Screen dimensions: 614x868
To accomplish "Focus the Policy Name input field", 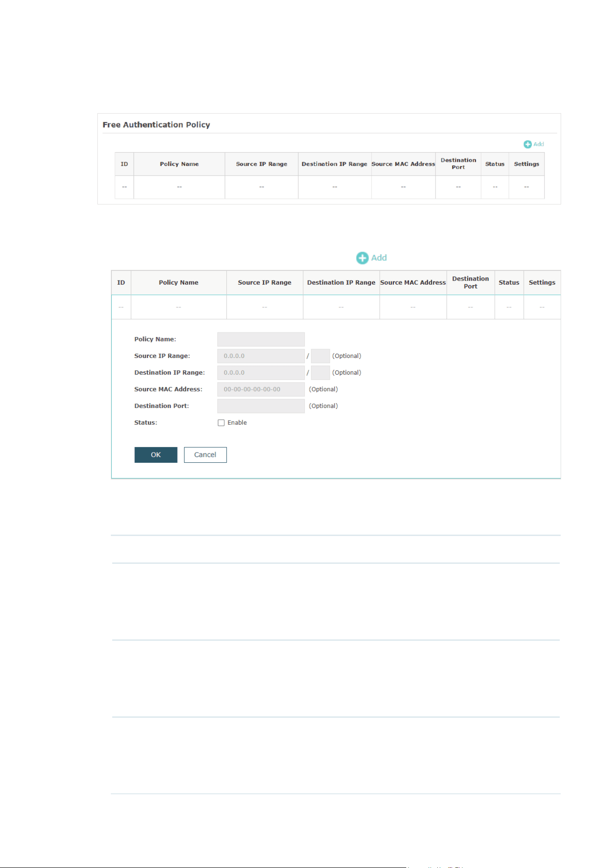I will pyautogui.click(x=261, y=339).
